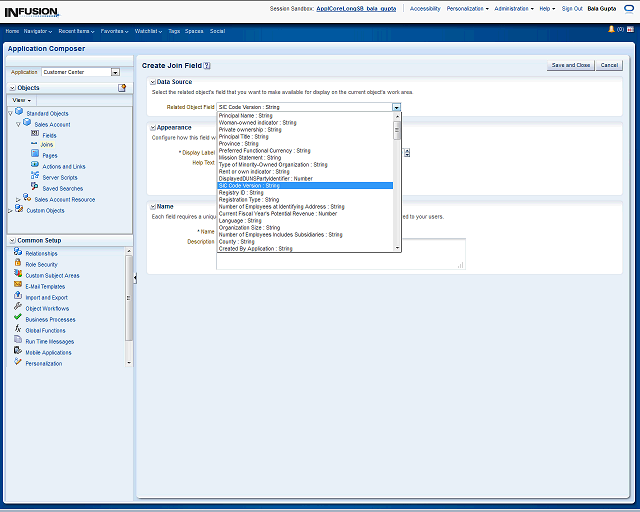
Task: Open help icon beside Create Join Field
Action: 207,65
